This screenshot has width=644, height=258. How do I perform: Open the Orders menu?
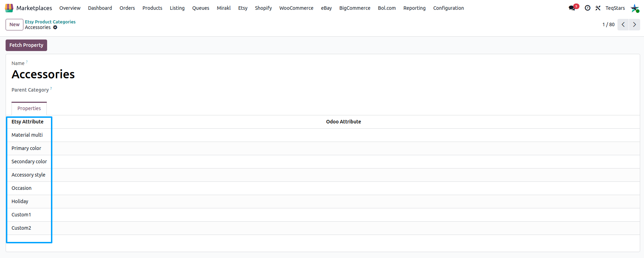[x=127, y=8]
